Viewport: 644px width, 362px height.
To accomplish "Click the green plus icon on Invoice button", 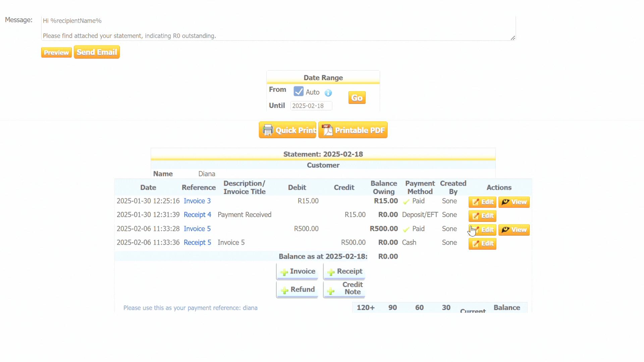I will 284,272.
